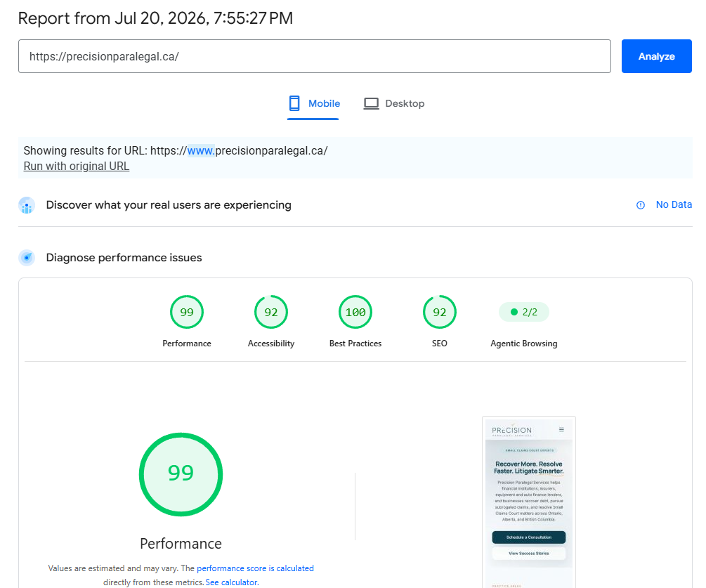
Task: Select the SEO 92 score gauge
Action: (440, 312)
